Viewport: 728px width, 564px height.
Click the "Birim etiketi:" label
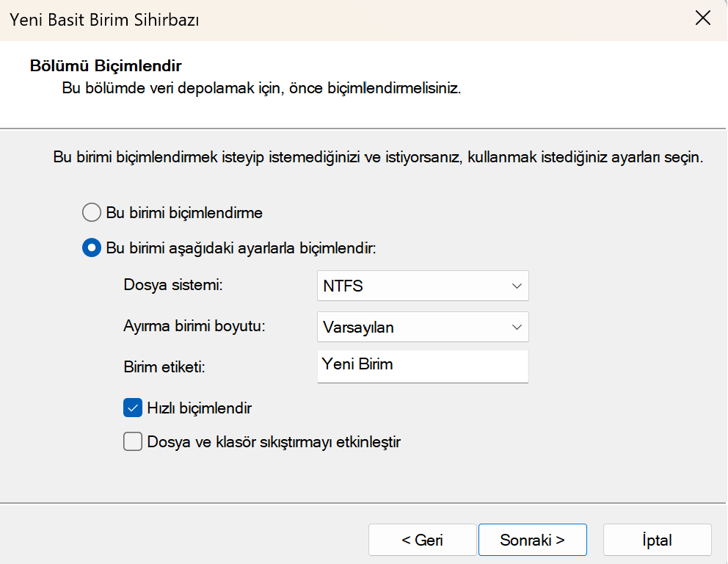[164, 367]
